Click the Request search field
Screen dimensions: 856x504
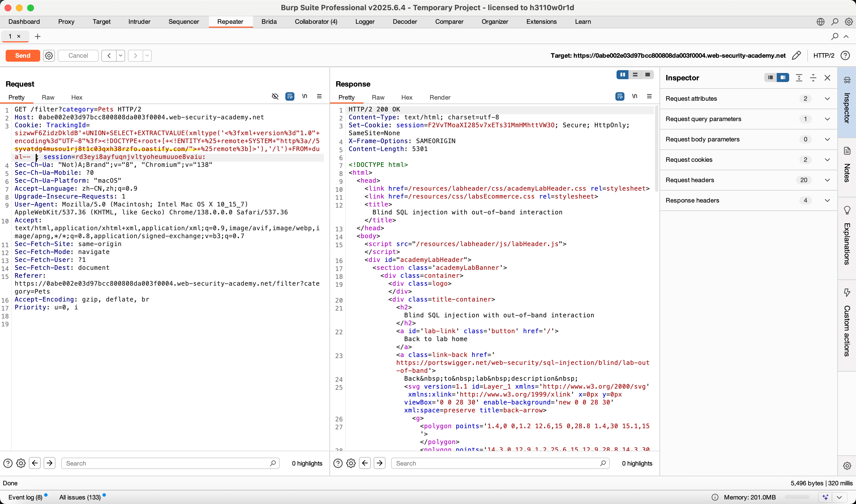[170, 463]
